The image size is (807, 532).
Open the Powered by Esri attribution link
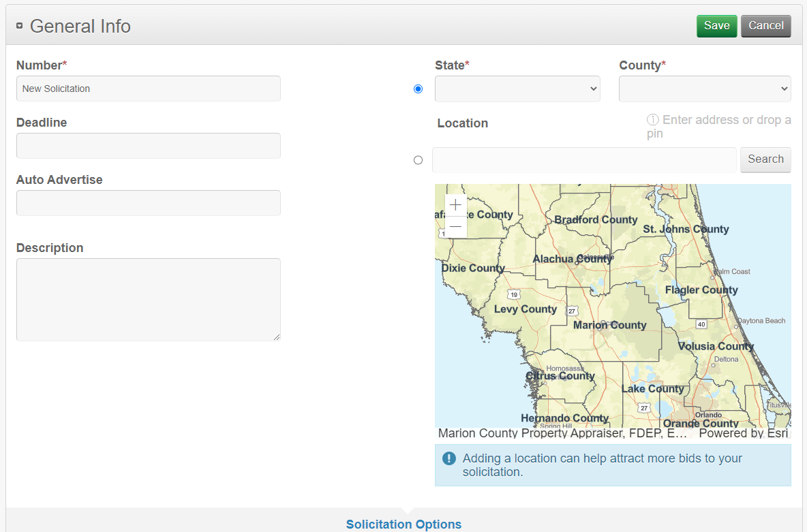(743, 433)
